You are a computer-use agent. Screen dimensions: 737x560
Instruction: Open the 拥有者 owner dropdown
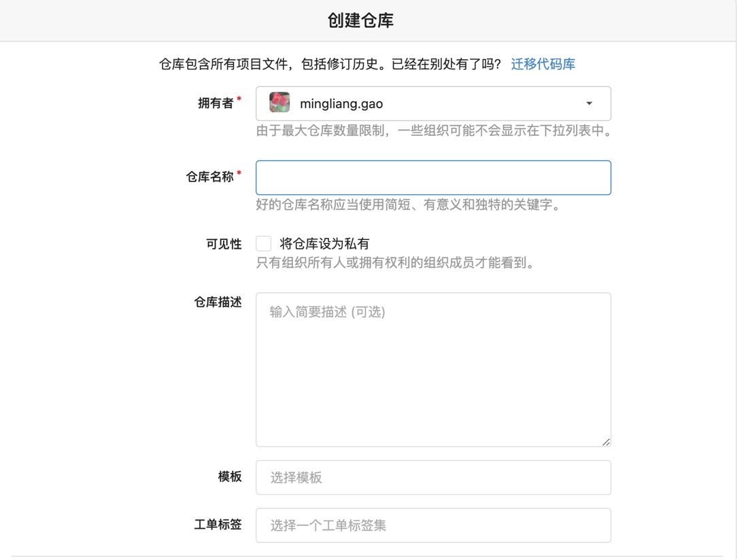[433, 104]
